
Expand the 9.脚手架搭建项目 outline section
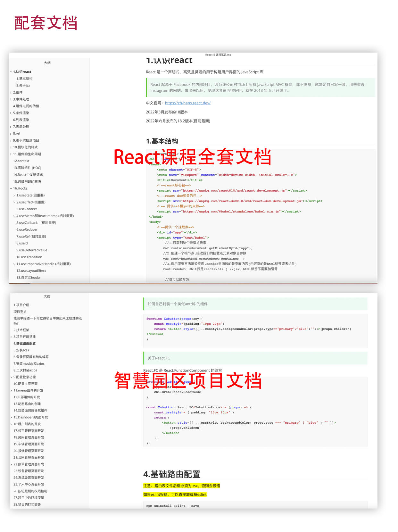click(x=11, y=140)
